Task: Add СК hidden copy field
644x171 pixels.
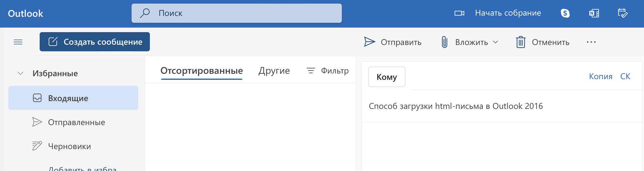Action: click(x=625, y=76)
